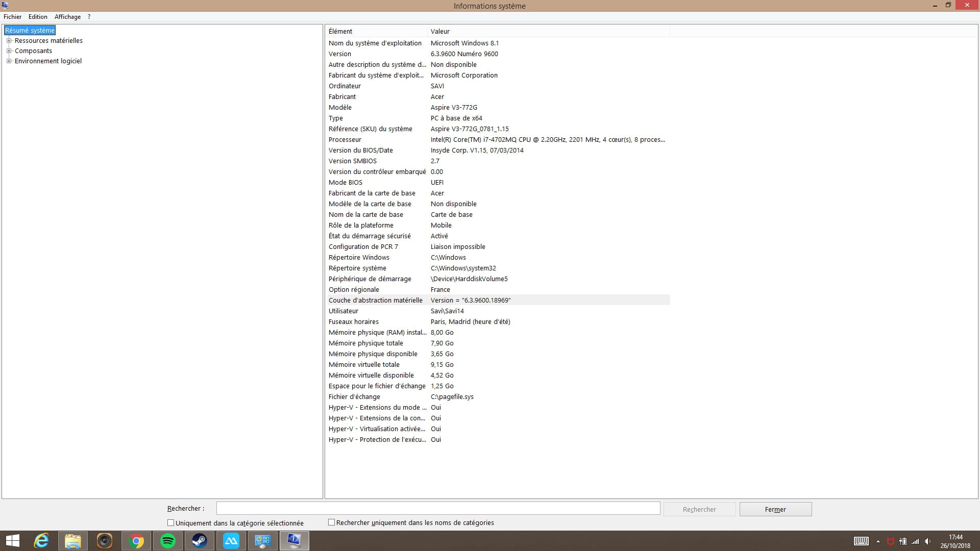The height and width of the screenshot is (551, 980).
Task: Focus the Rechercher search field
Action: pyautogui.click(x=438, y=508)
